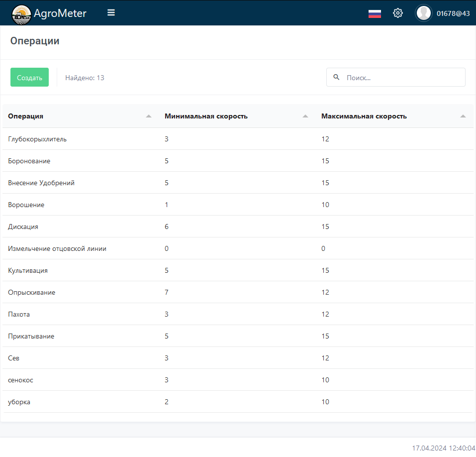
Task: Select the Опрыскивание operation row
Action: 32,292
